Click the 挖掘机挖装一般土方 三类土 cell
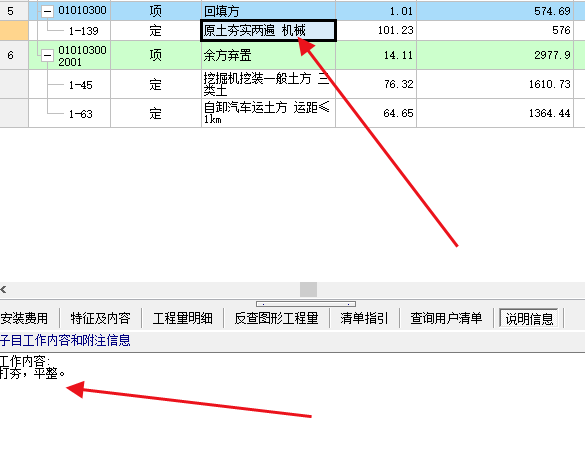 (268, 84)
